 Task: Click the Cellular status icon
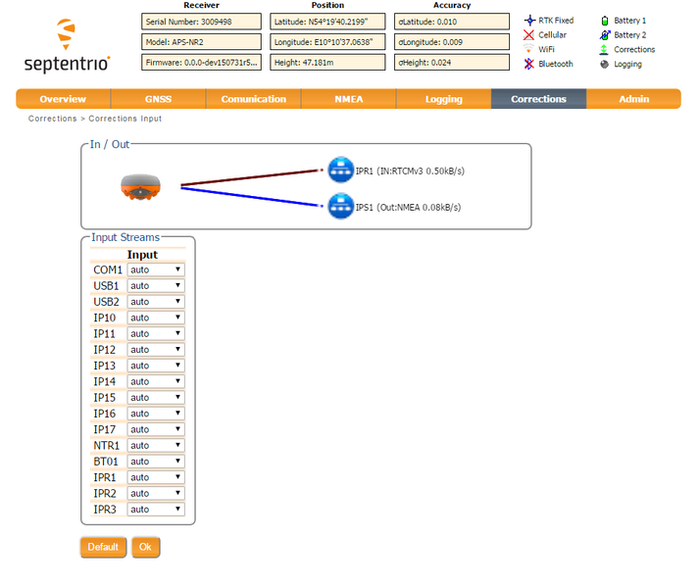[529, 34]
